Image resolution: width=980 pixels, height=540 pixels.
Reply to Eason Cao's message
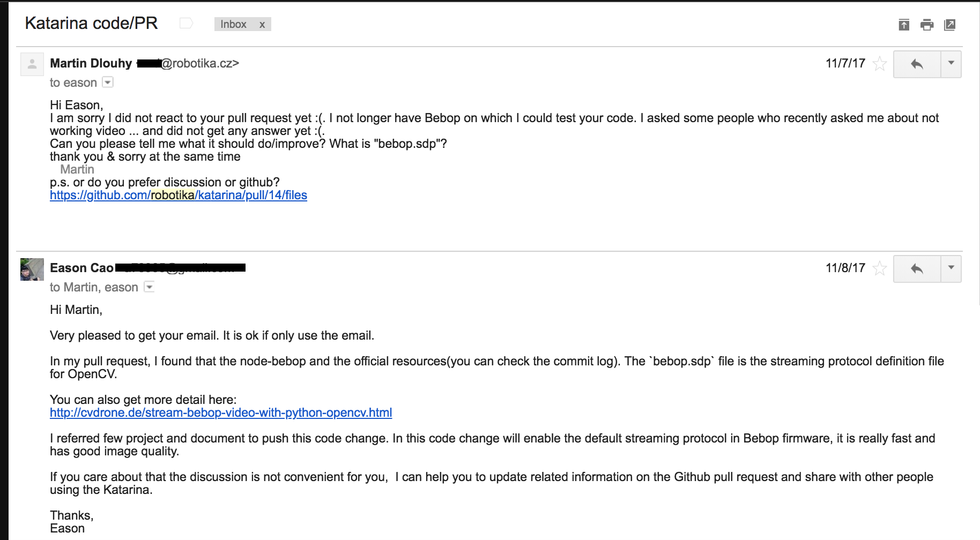click(917, 268)
